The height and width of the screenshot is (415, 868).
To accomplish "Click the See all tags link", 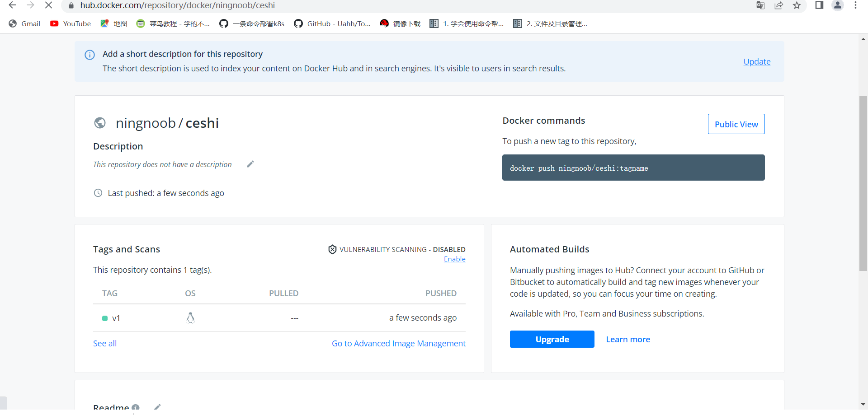I will coord(105,343).
